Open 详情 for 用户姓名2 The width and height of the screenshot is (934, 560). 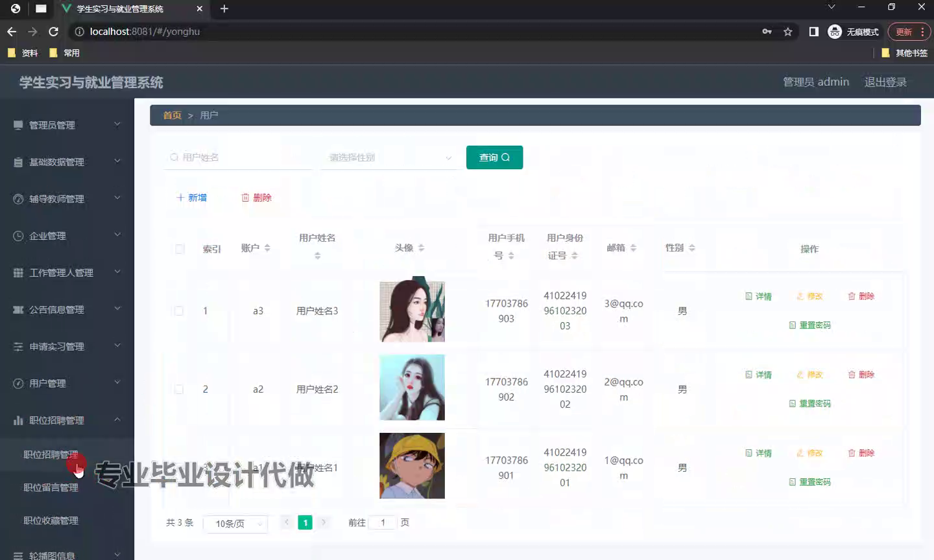pyautogui.click(x=758, y=375)
